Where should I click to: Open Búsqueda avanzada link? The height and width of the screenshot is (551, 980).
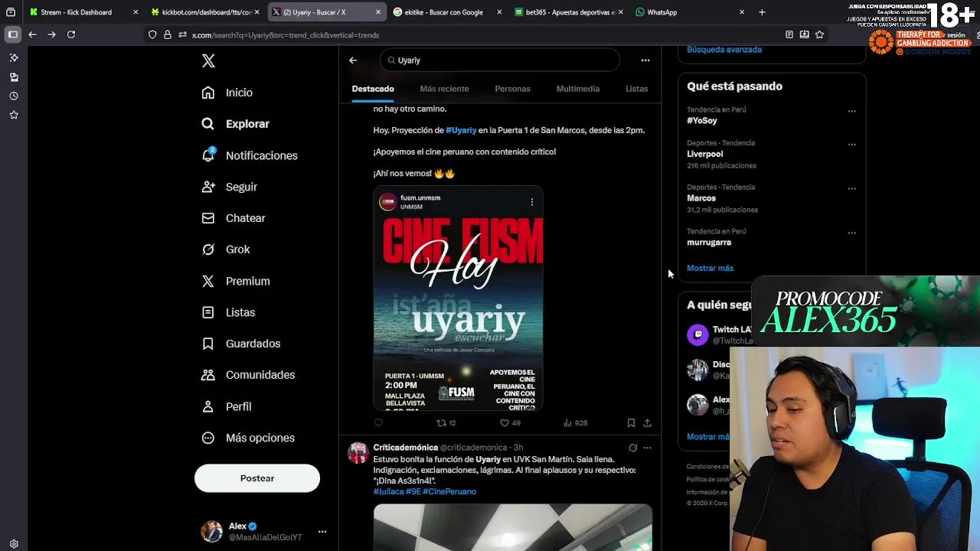click(724, 50)
